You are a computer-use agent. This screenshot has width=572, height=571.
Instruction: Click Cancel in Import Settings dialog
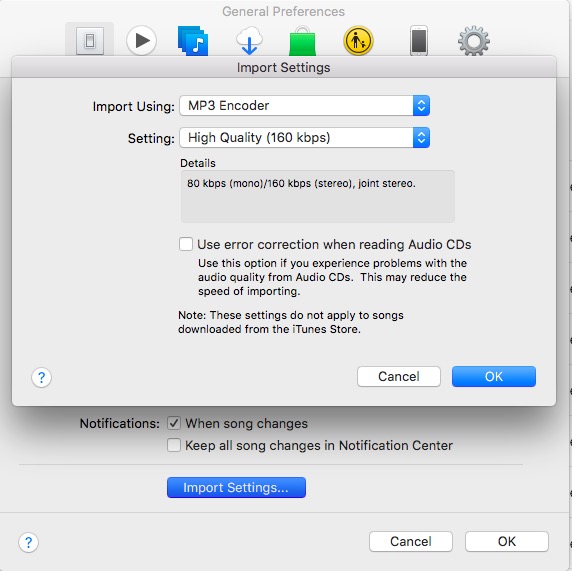399,376
